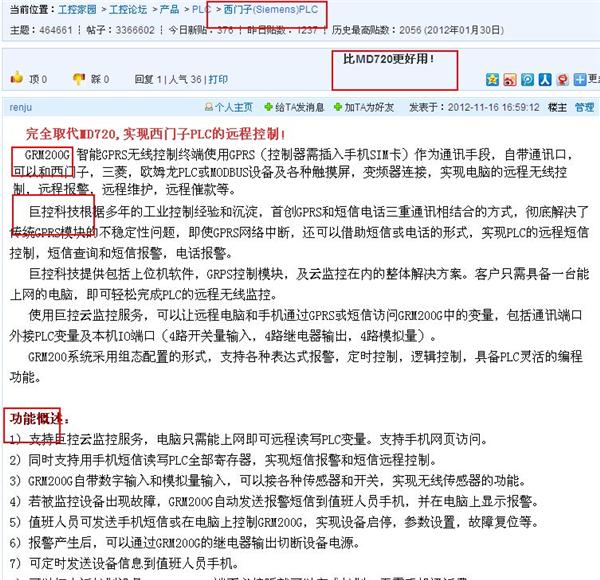Click paragraph starting 使用巨控云监控服务
The image size is (600, 580).
coord(297,326)
